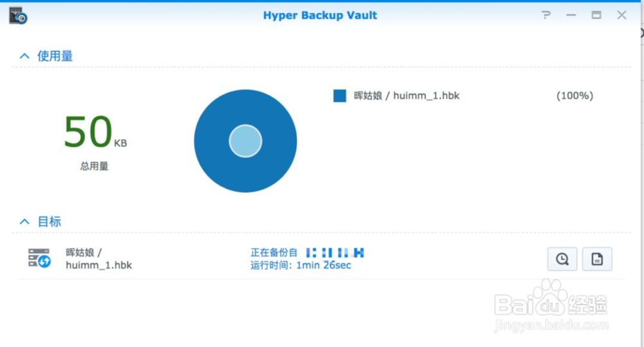Click the light blue donut center

[245, 141]
